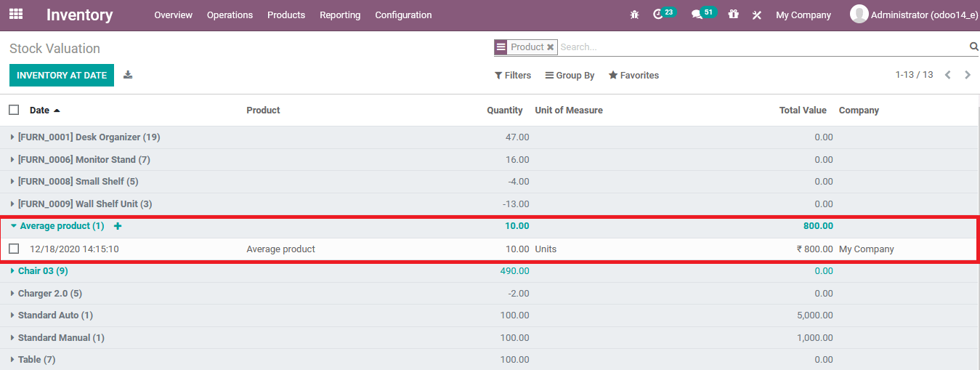The height and width of the screenshot is (370, 980).
Task: Open the Configuration menu
Action: coord(403,15)
